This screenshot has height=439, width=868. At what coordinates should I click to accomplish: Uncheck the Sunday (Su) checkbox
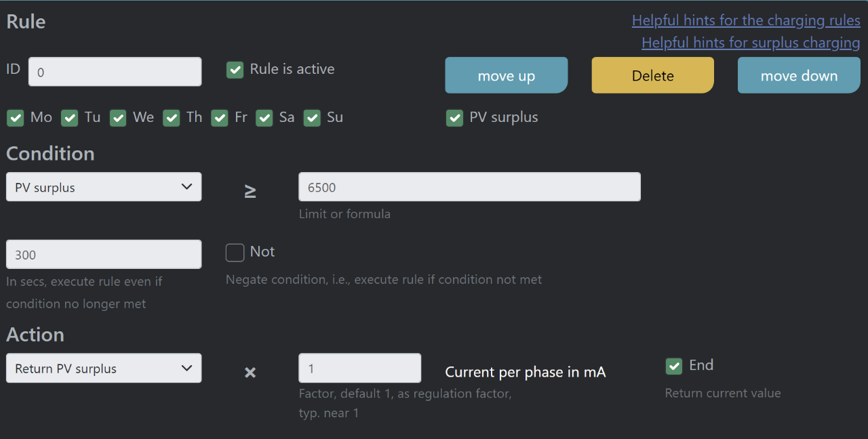312,118
